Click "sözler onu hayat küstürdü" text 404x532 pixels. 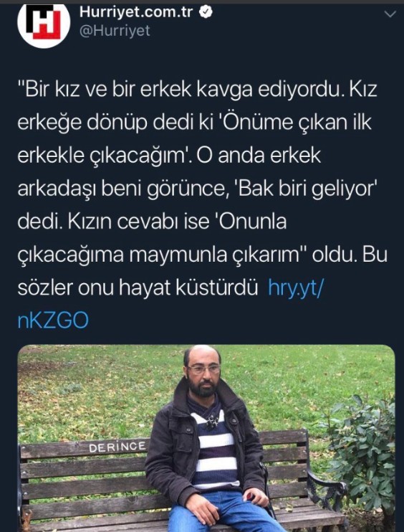[x=138, y=288]
